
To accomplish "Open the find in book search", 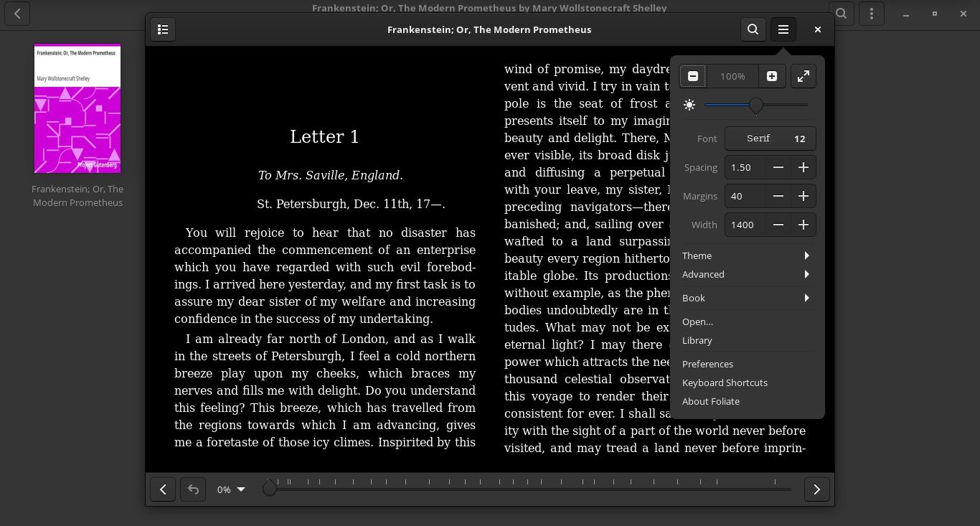I will coord(753,29).
